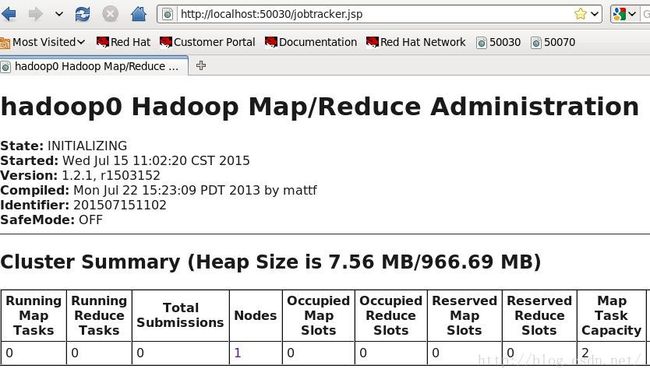650x376 pixels.
Task: Click the SafeMode value 'OFF'
Action: coord(91,220)
